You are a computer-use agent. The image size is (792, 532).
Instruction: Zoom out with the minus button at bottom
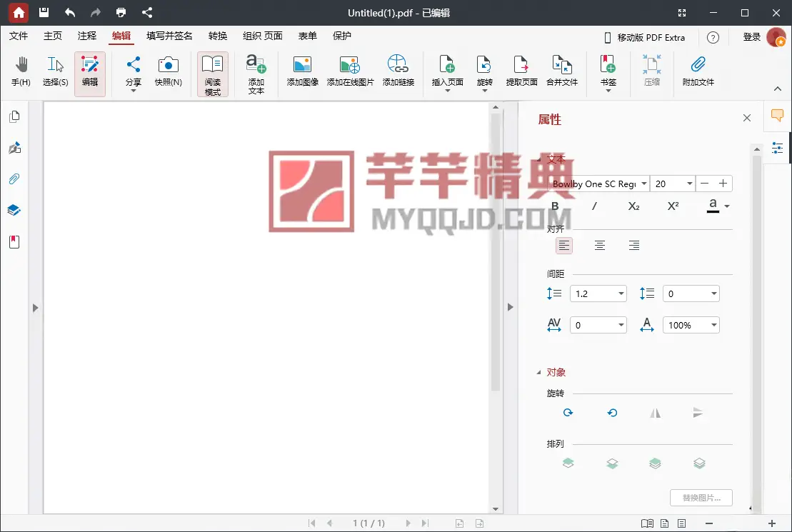(x=709, y=523)
